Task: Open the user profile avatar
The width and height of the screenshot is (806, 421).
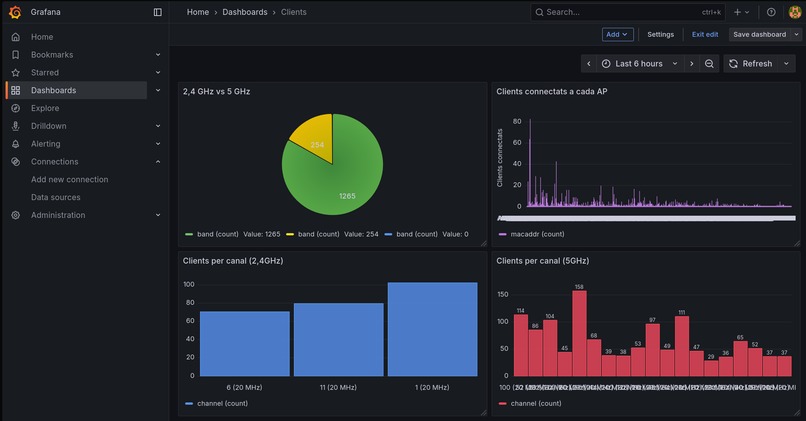Action: (x=795, y=12)
